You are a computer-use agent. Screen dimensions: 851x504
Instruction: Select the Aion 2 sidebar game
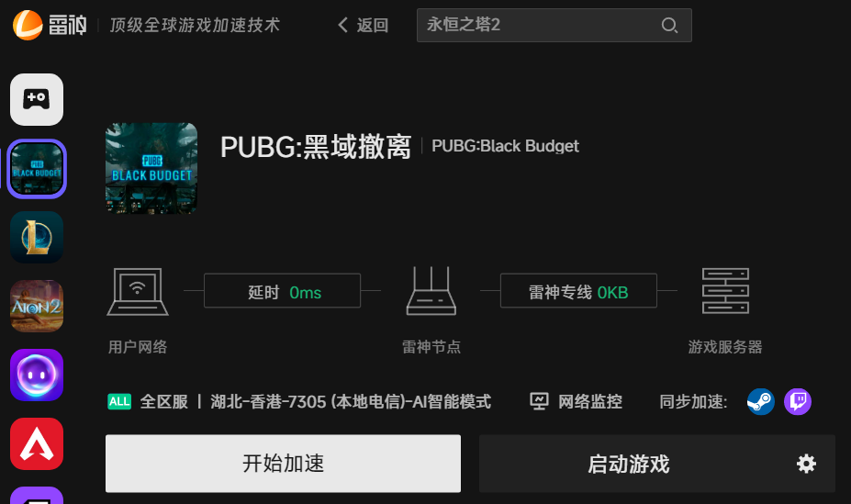[37, 306]
